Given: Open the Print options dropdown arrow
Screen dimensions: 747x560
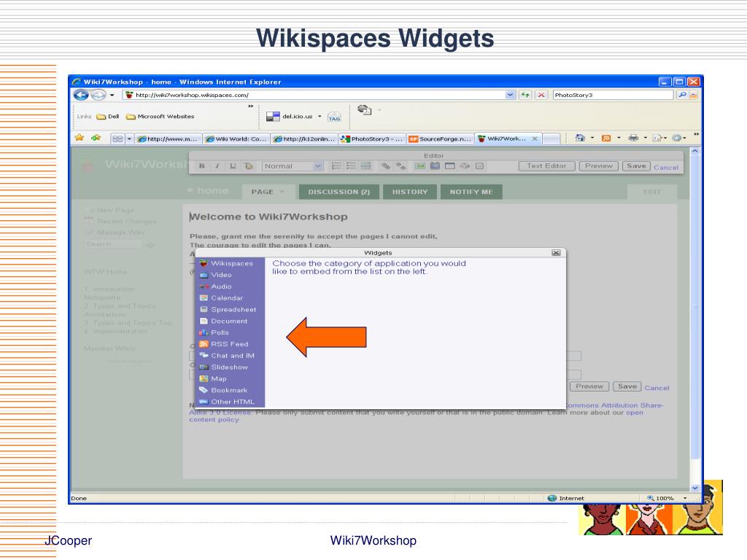Looking at the screenshot, I should click(x=645, y=138).
